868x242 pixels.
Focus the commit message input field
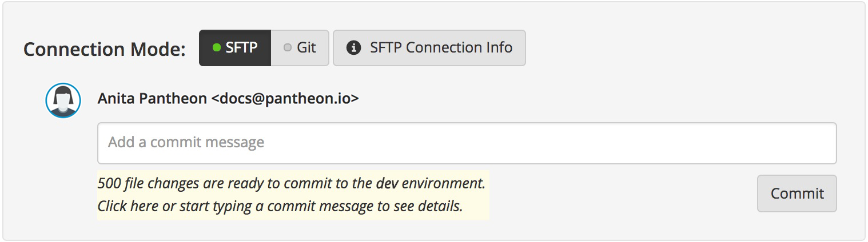467,143
